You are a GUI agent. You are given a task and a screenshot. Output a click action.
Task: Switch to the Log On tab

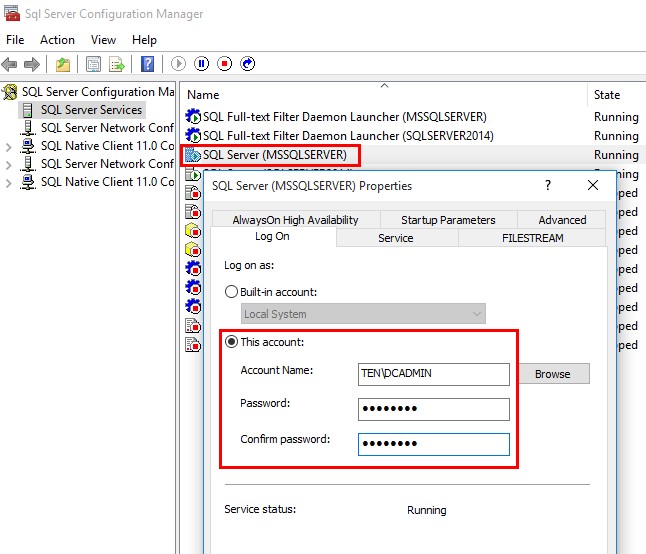coord(272,236)
